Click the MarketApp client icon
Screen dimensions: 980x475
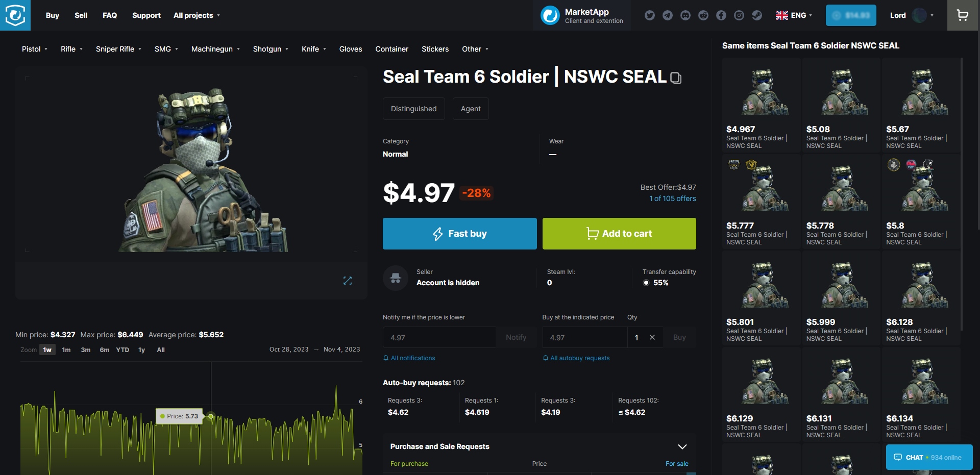coord(550,15)
